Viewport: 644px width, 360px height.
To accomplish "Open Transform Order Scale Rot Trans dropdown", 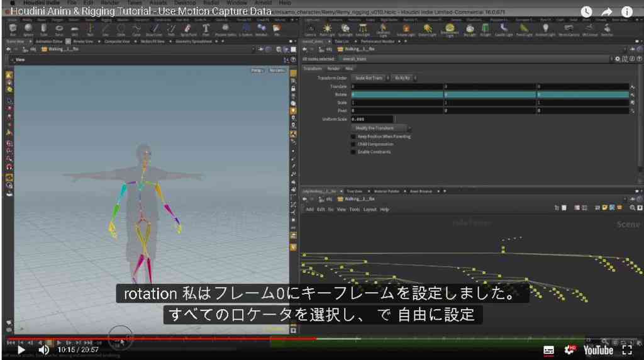I will coord(370,77).
